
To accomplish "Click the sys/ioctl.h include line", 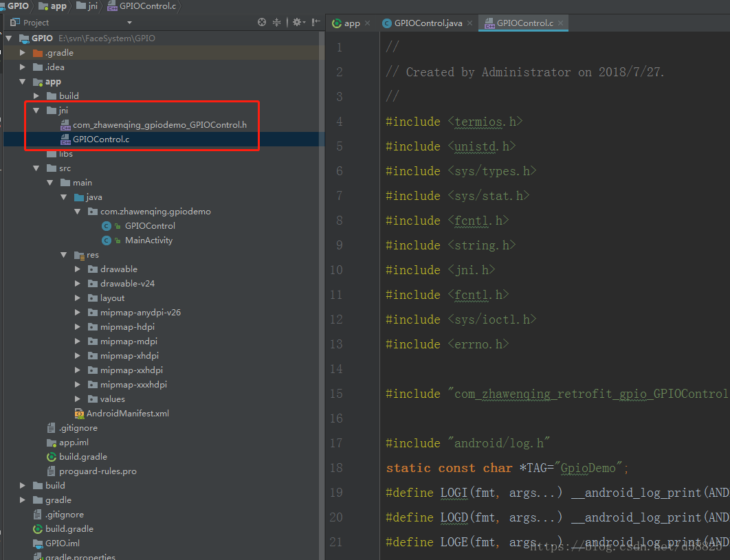I will pos(461,320).
